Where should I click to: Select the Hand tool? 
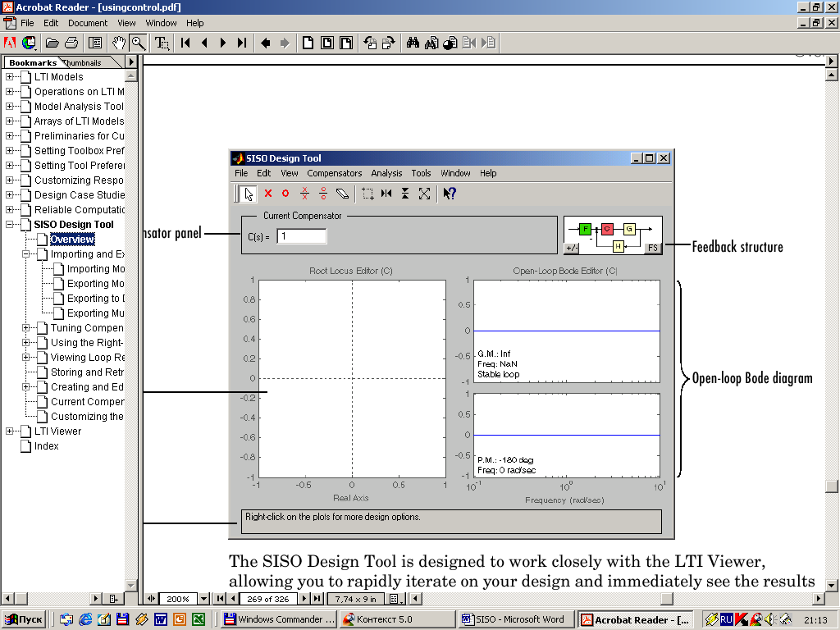pyautogui.click(x=119, y=43)
